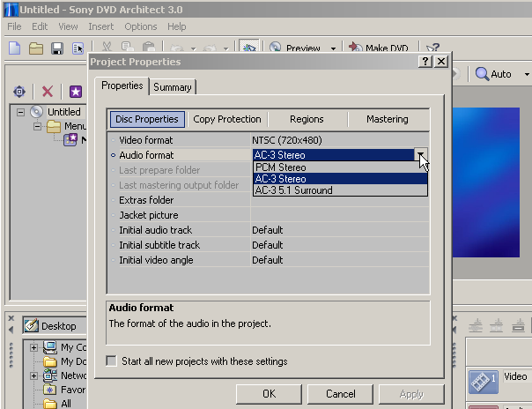Click the Initial audio track value Default

[268, 230]
